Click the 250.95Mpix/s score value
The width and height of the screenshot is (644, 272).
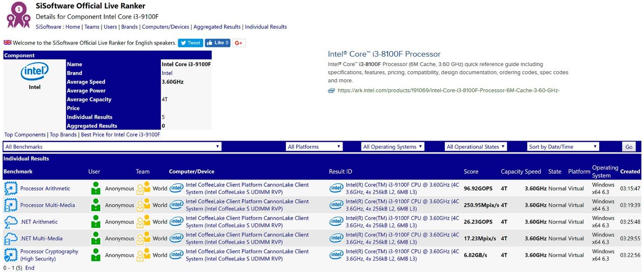pyautogui.click(x=481, y=205)
